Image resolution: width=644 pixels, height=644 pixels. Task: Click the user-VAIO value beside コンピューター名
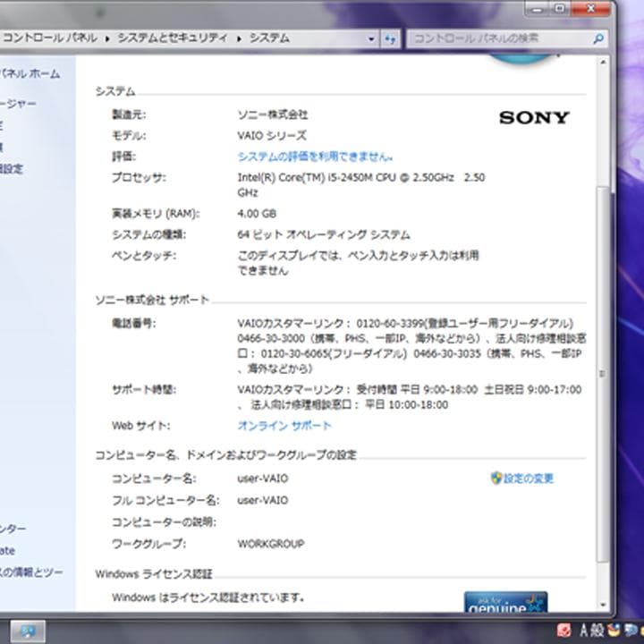263,479
